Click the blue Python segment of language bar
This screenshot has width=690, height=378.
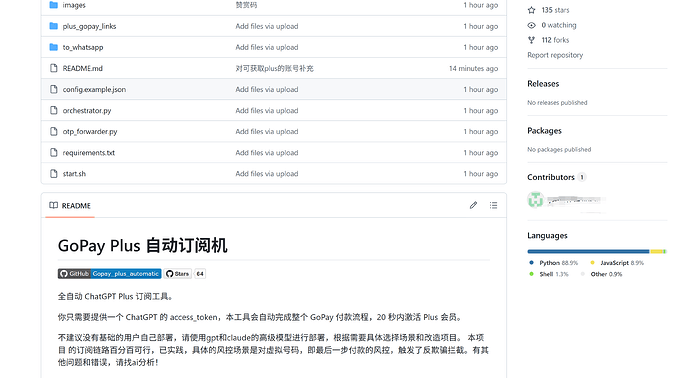coord(588,251)
